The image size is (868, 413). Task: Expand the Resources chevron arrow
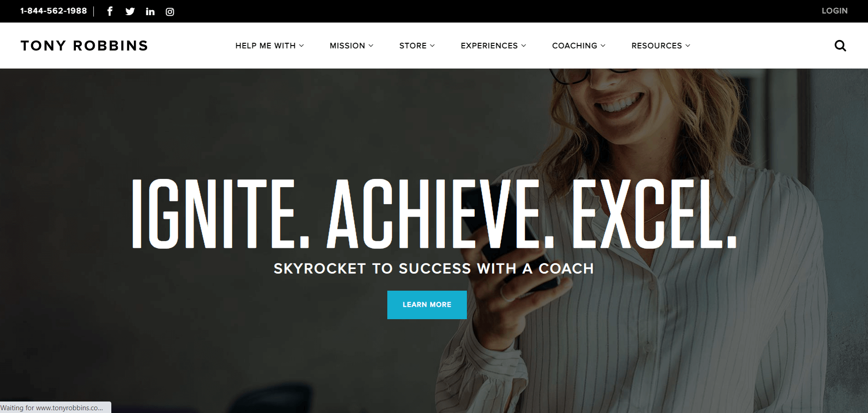[x=688, y=46]
